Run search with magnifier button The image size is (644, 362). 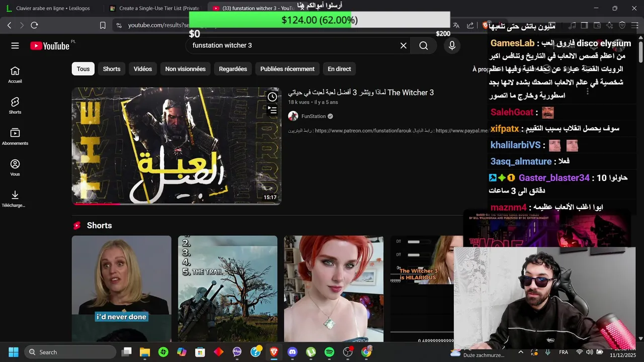(x=424, y=46)
